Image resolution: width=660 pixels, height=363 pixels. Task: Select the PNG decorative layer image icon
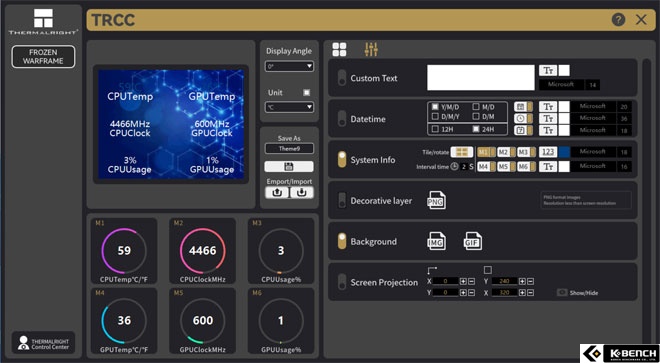[436, 200]
